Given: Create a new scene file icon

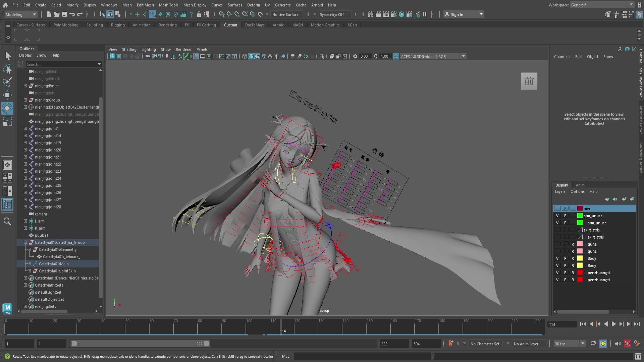Looking at the screenshot, I should point(49,14).
